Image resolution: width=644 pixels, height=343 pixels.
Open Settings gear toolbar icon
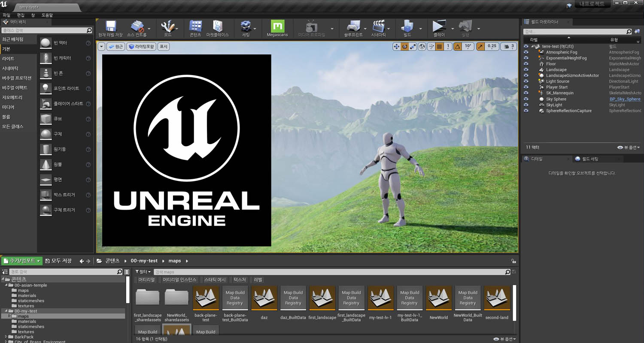point(246,28)
